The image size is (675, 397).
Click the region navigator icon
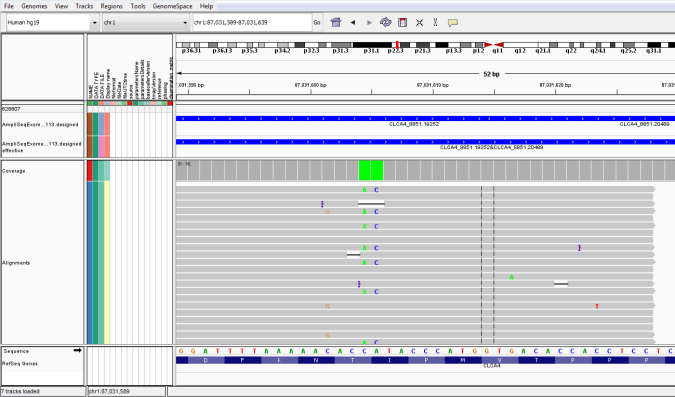[403, 22]
